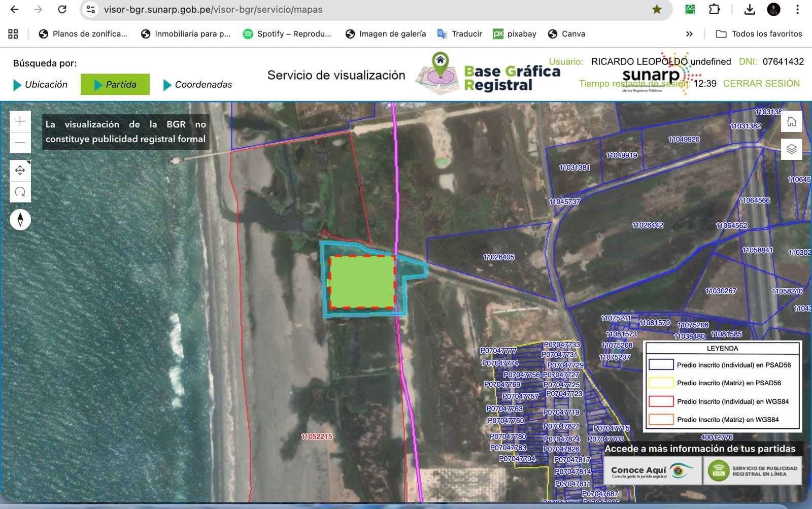Zoom out of the map with minus button
Viewport: 812px width, 509px height.
click(20, 143)
